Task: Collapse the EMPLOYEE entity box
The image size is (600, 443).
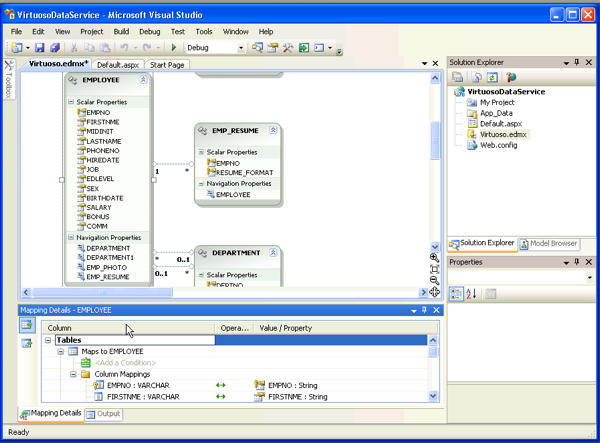Action: pos(143,79)
